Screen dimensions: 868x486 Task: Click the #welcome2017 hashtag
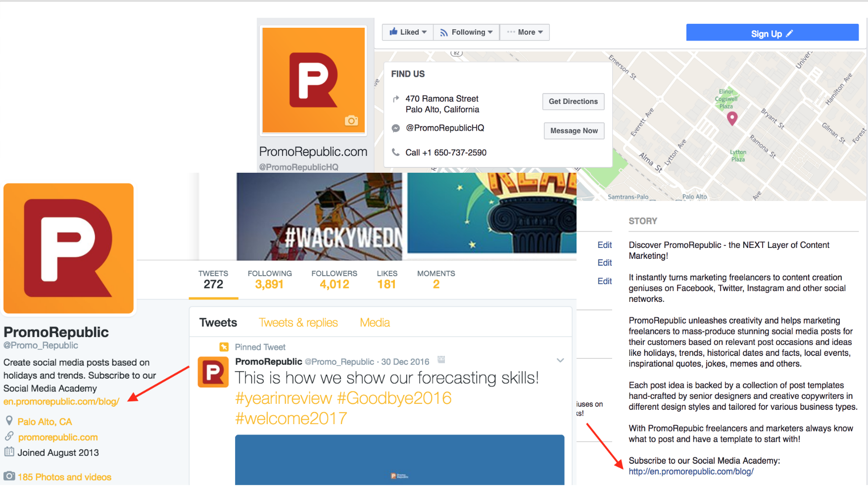pyautogui.click(x=291, y=419)
